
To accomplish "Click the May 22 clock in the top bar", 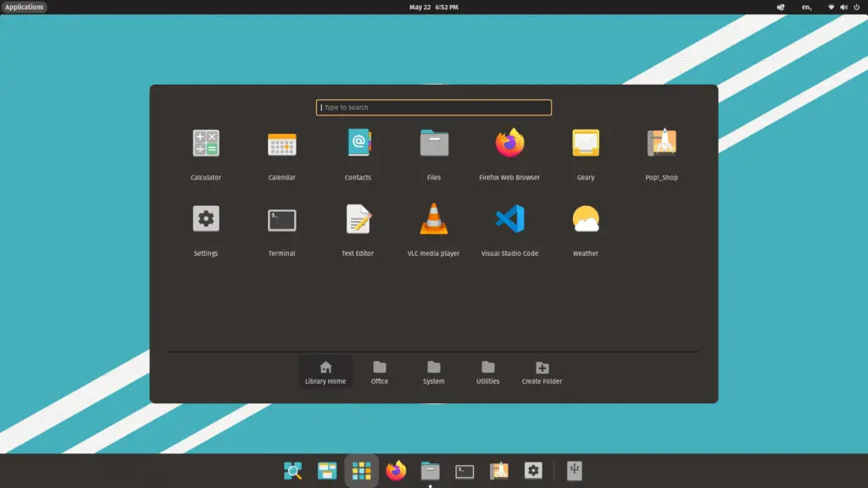I will (x=433, y=7).
